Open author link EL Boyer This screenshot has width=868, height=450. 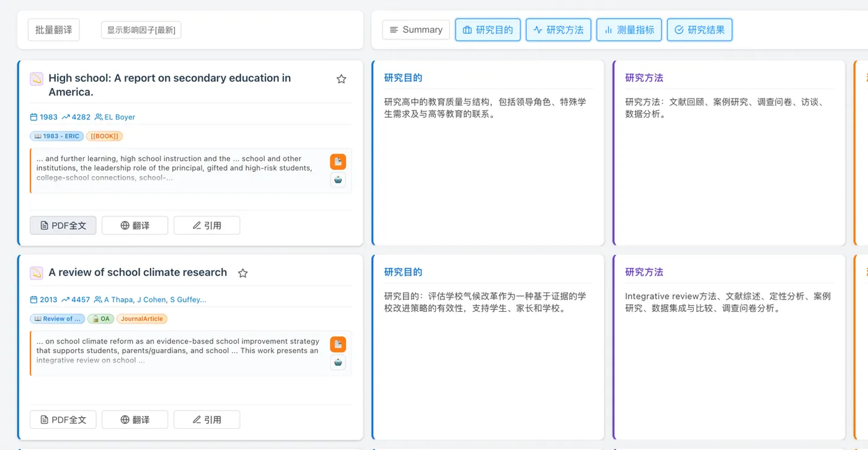[119, 117]
